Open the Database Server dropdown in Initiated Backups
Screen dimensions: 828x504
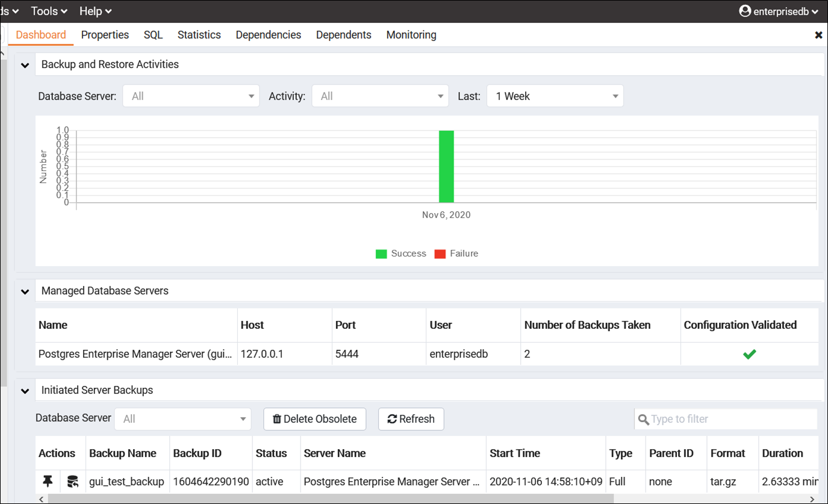182,419
